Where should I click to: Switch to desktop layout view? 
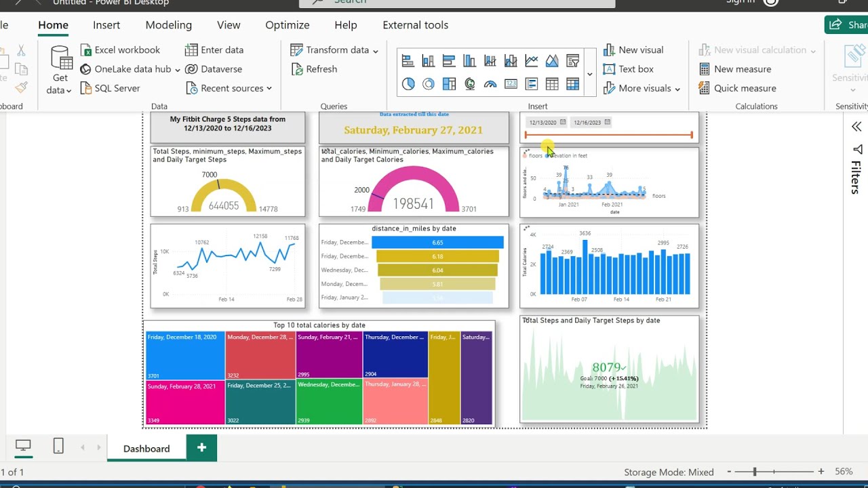23,446
